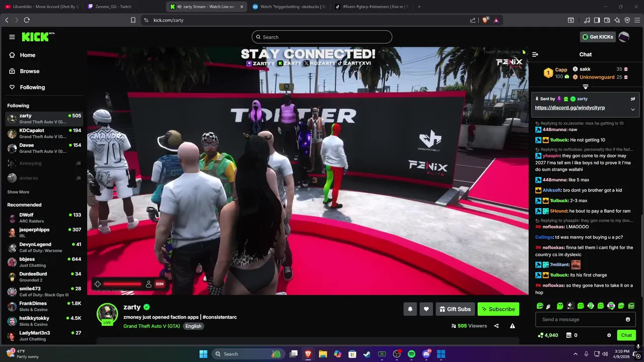Show hidden system tray icons
The width and height of the screenshot is (644, 362).
[576, 354]
